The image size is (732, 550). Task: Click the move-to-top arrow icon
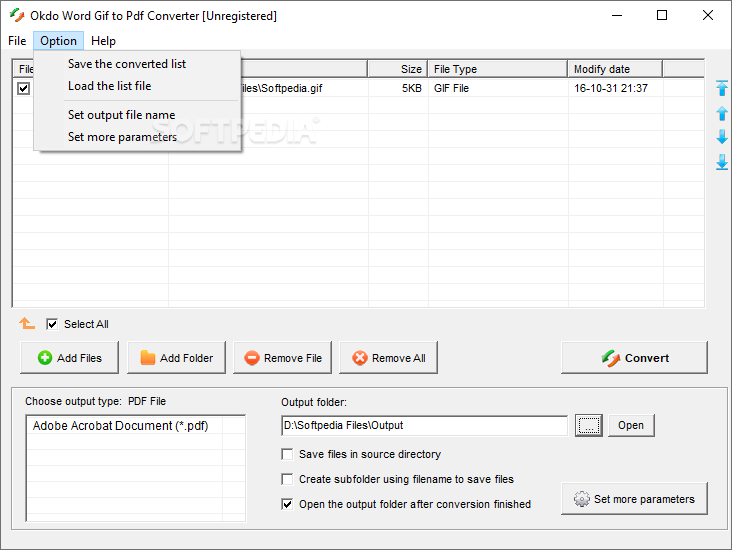click(722, 88)
